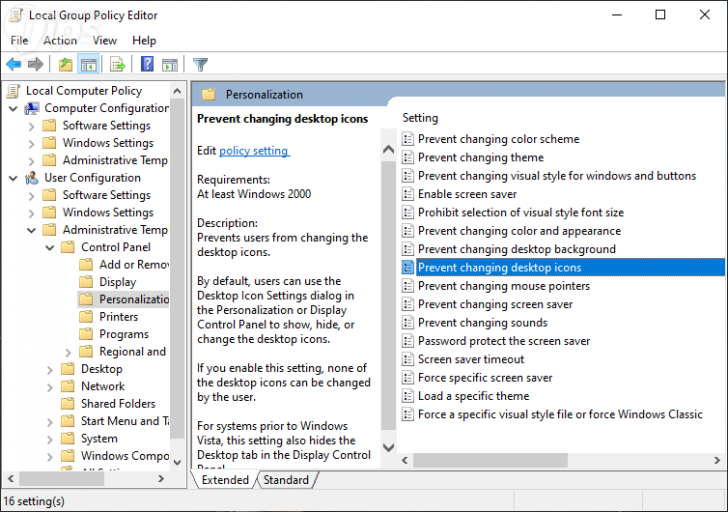This screenshot has width=728, height=512.
Task: Click tree pane vertical scrollbar down arrow
Action: click(177, 462)
